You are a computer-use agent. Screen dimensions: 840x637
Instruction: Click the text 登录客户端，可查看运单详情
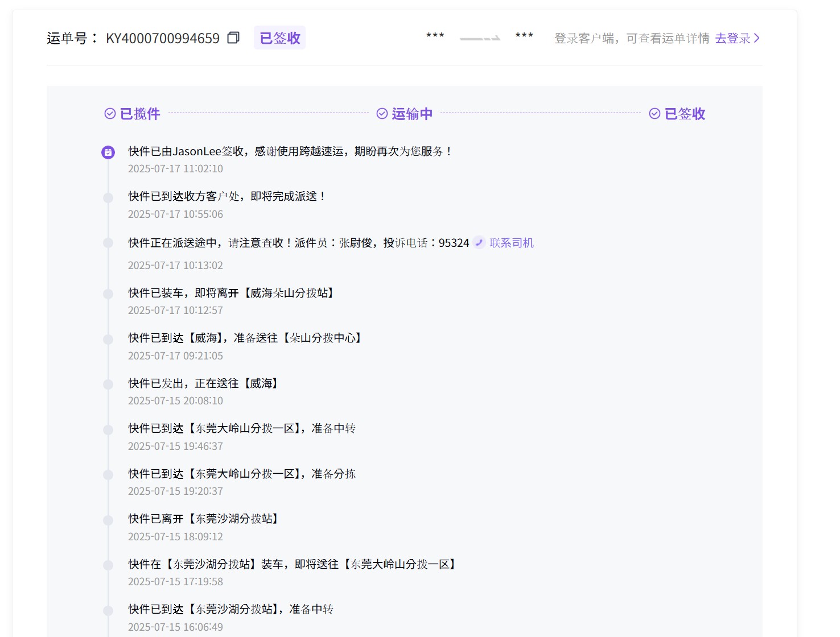point(632,38)
